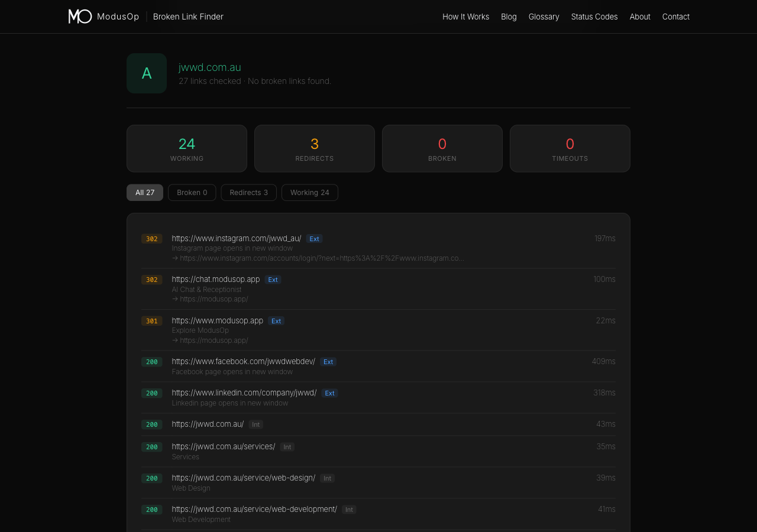
Task: Open the www.modusop.app link
Action: coord(218,320)
